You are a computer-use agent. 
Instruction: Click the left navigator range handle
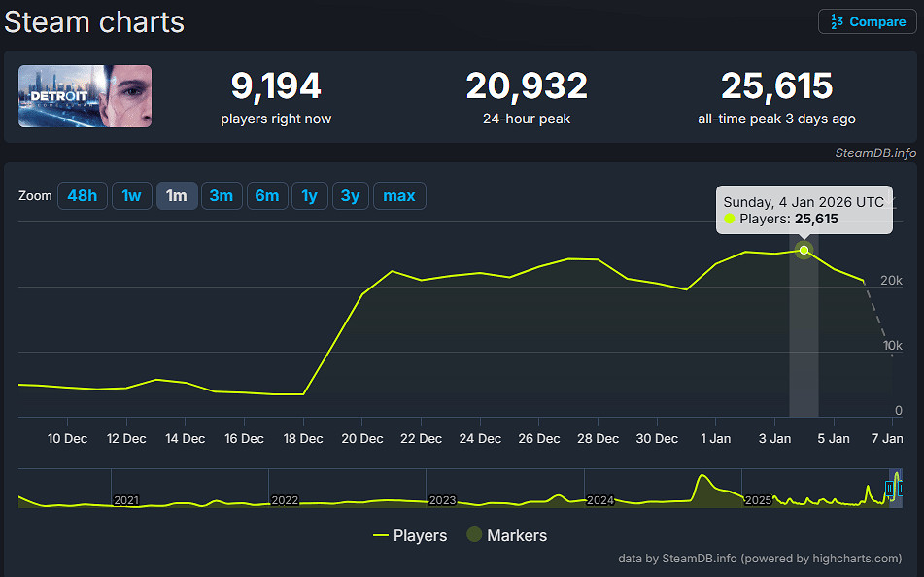[888, 489]
